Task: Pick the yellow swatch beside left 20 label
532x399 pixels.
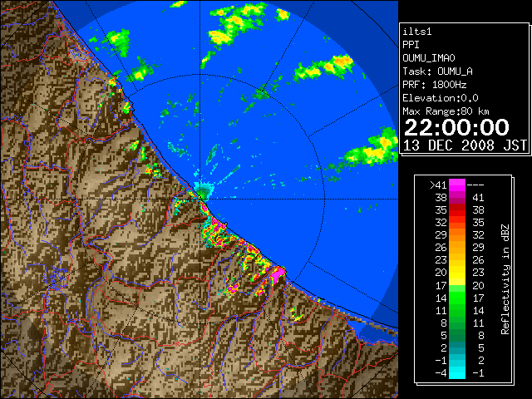Action: point(457,273)
